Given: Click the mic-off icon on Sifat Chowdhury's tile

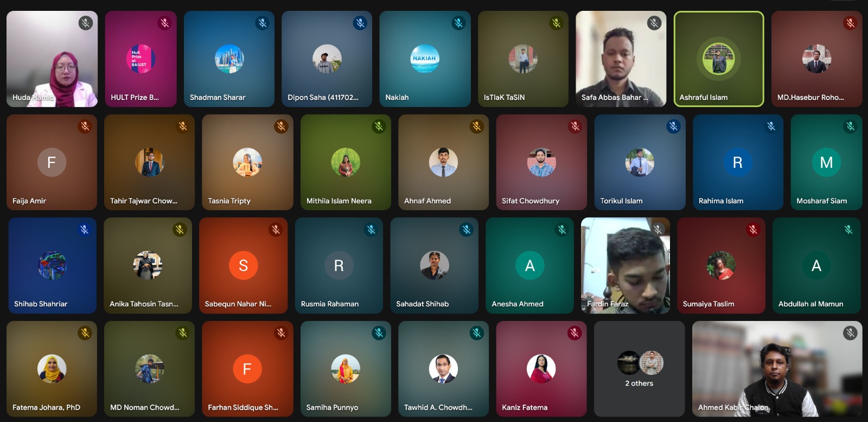Looking at the screenshot, I should coord(575,127).
